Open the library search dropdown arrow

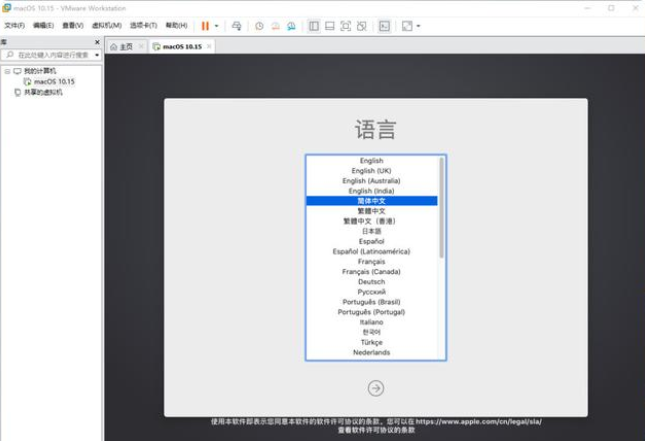point(97,55)
